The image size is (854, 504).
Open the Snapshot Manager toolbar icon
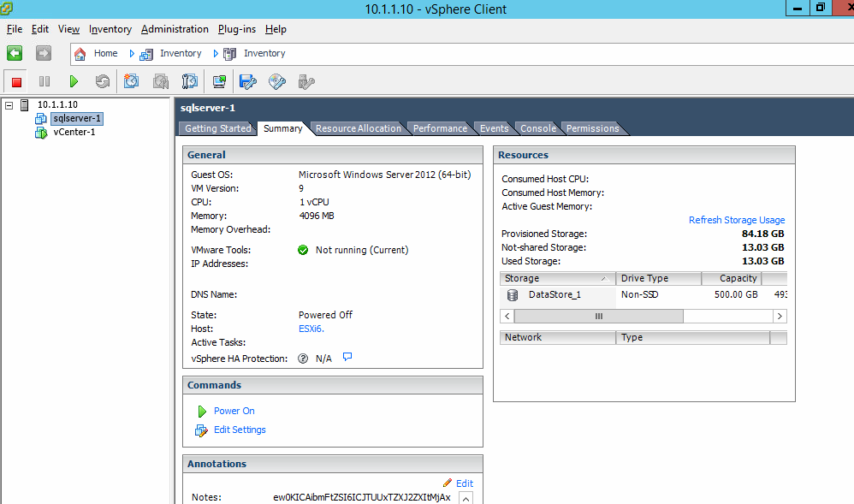pyautogui.click(x=189, y=82)
